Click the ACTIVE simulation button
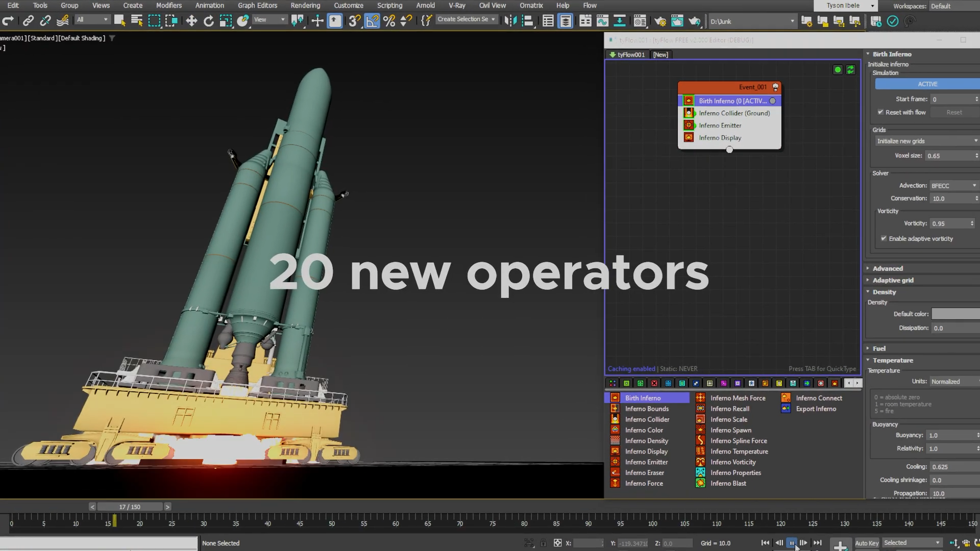Screen dimensions: 980x551 point(927,84)
